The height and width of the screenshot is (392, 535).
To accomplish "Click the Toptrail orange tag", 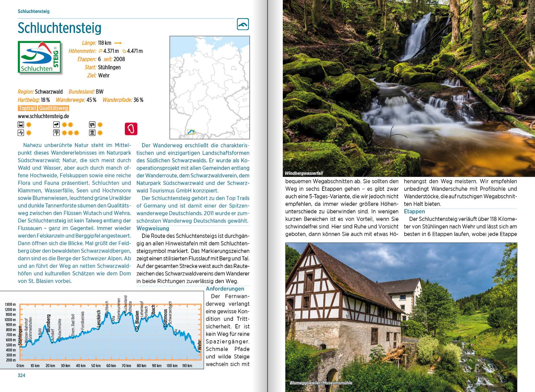I will pyautogui.click(x=27, y=108).
